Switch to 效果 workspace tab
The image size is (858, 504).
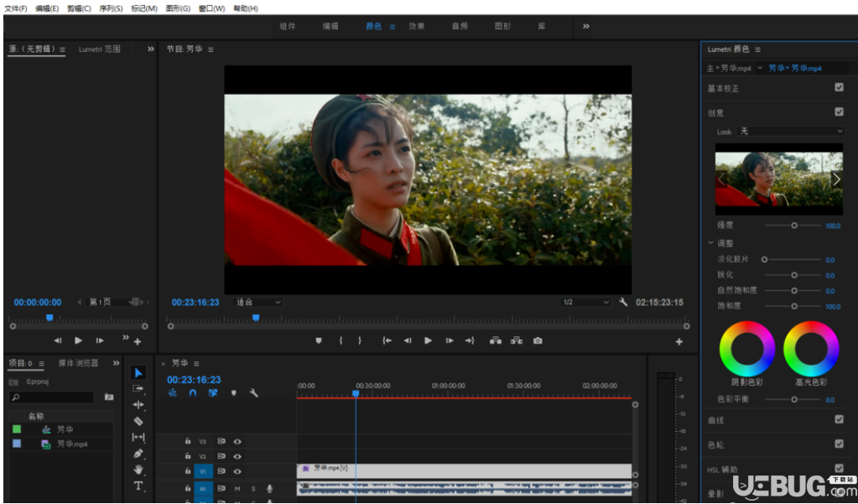[416, 26]
